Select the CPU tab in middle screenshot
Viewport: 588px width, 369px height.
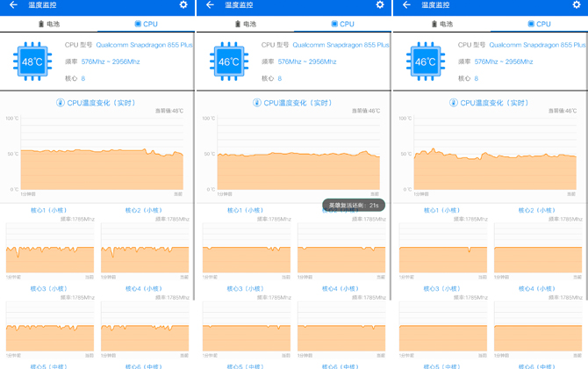[x=343, y=24]
